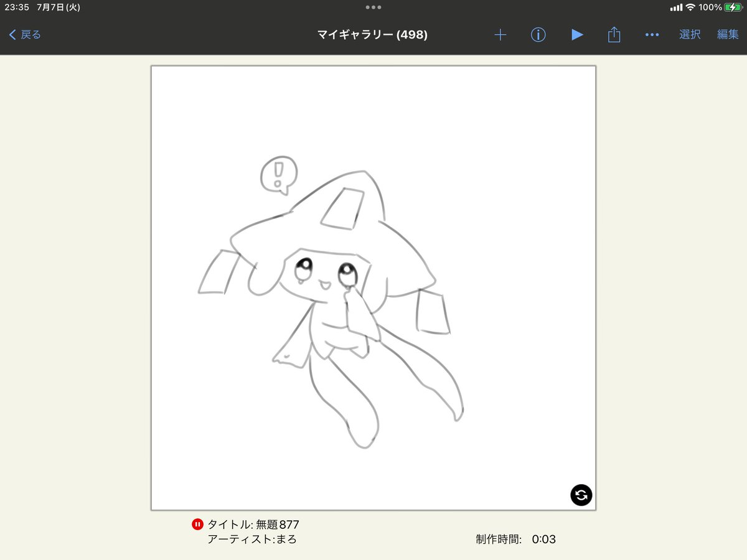This screenshot has width=747, height=560.
Task: Create new artwork with plus icon
Action: click(x=500, y=35)
